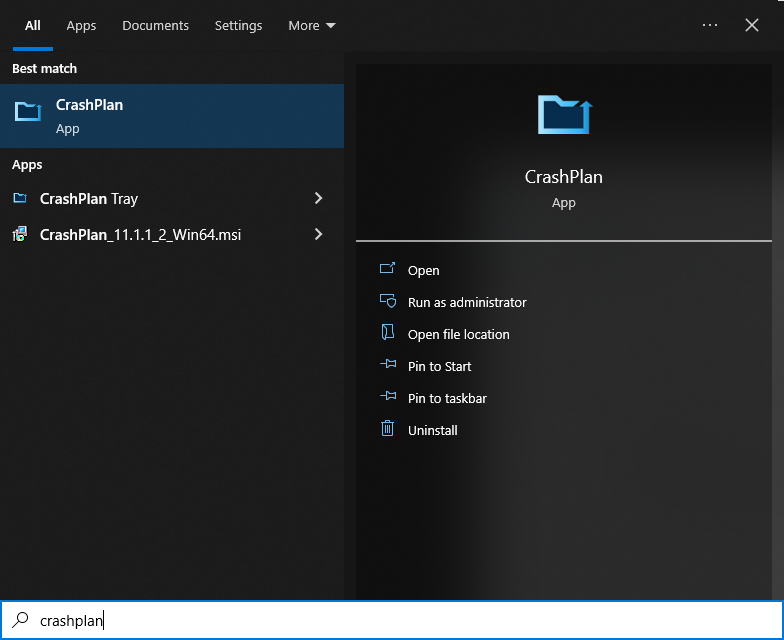Choose Run as administrator
The image size is (784, 640).
[x=467, y=302]
